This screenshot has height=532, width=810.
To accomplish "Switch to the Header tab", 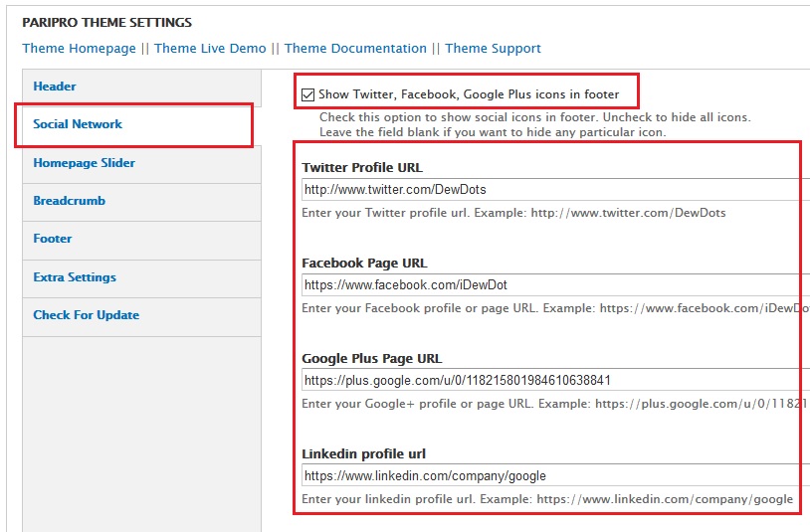I will 55,87.
